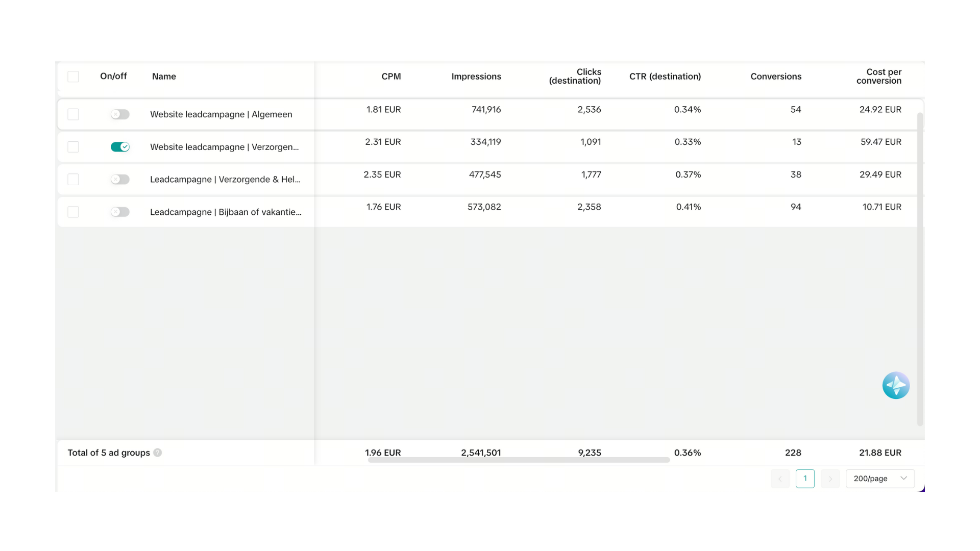The width and height of the screenshot is (980, 551).
Task: Open Leadcampagne | Verzorgende & Hel... ad group
Action: (x=225, y=180)
